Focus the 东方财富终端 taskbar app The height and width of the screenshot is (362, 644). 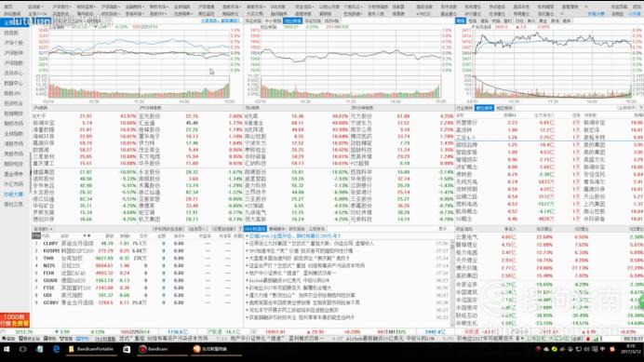[210, 349]
